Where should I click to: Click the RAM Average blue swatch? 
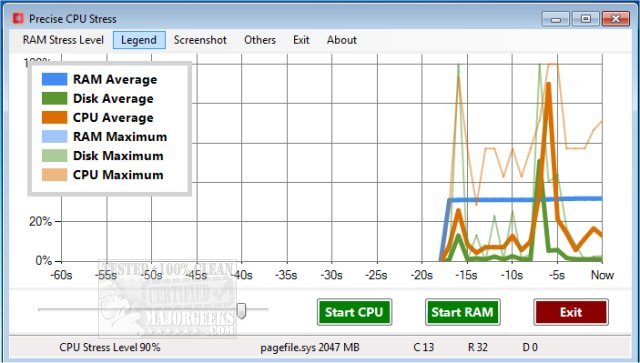[x=54, y=79]
